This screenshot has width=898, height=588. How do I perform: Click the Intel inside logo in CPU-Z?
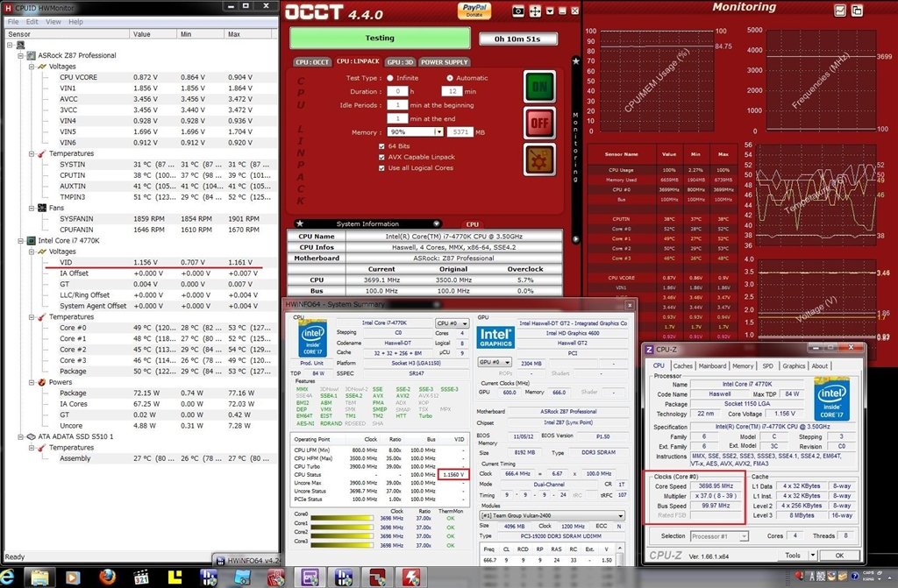[831, 399]
